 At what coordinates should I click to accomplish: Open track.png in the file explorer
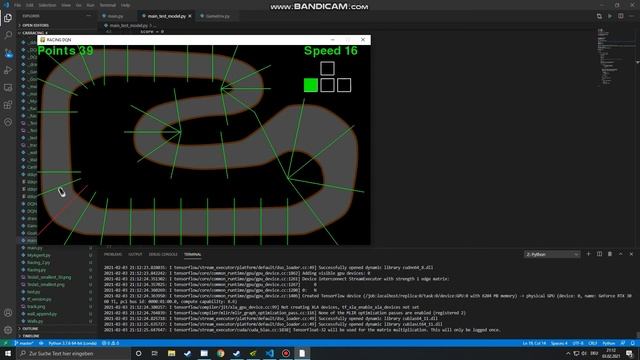click(36, 307)
